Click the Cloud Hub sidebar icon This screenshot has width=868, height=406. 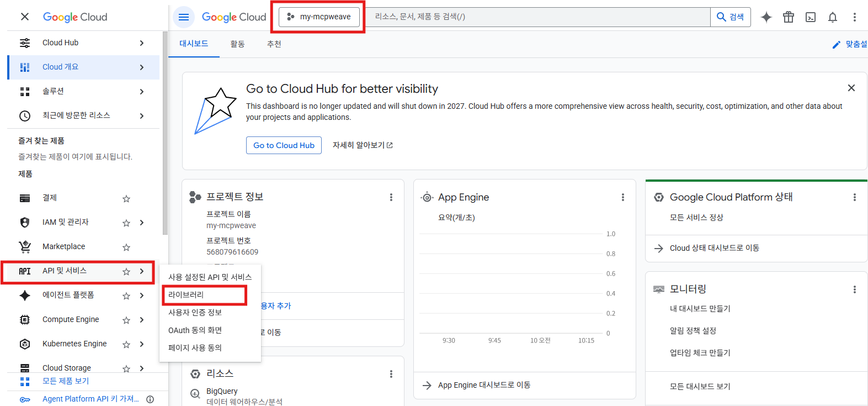(25, 43)
